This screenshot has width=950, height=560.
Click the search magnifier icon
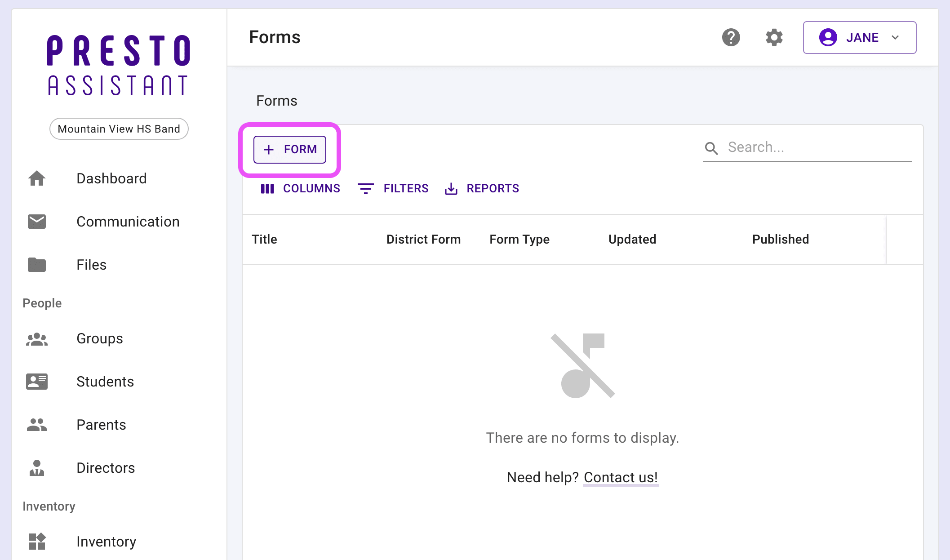(711, 148)
